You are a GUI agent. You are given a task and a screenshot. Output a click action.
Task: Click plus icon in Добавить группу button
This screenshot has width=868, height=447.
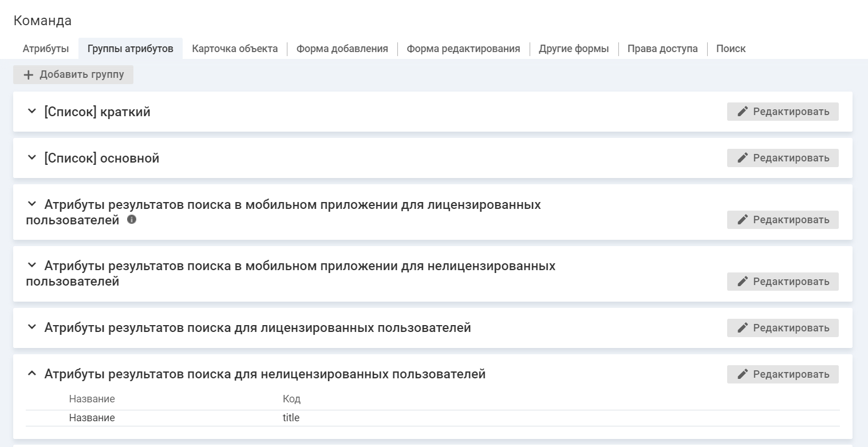[29, 75]
